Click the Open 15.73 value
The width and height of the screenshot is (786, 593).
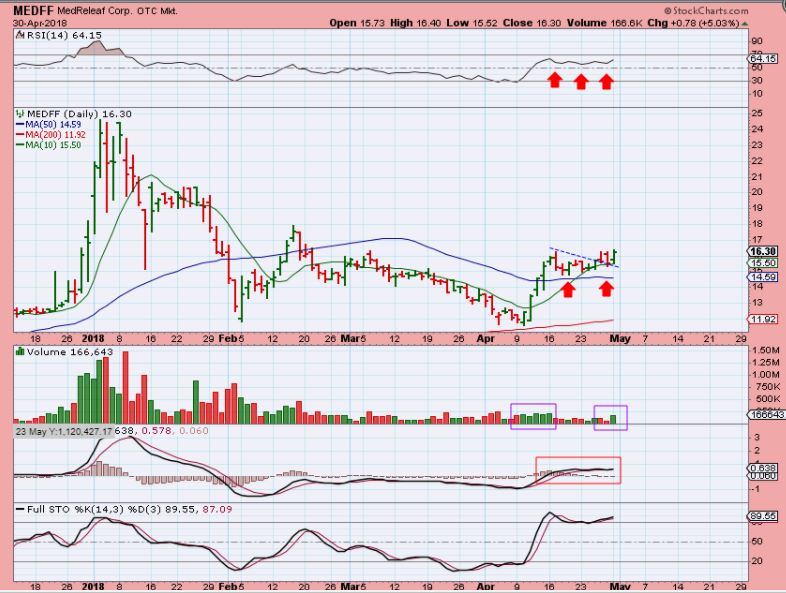click(357, 23)
